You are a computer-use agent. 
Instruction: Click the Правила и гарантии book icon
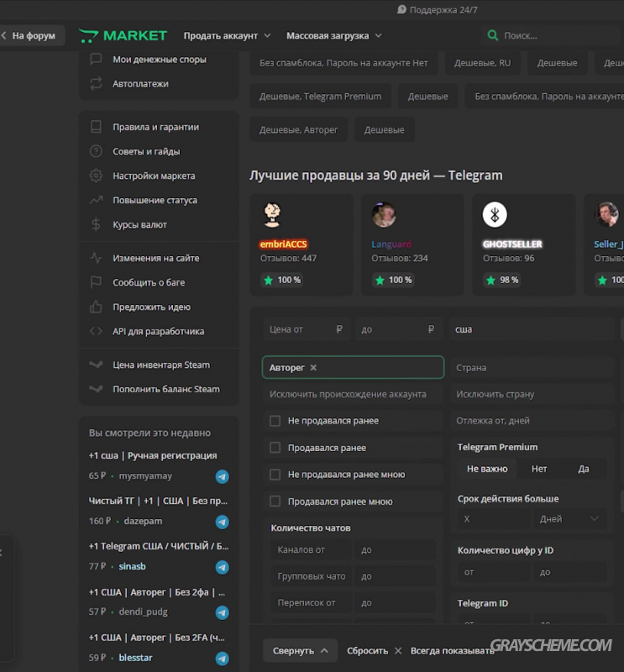point(96,127)
